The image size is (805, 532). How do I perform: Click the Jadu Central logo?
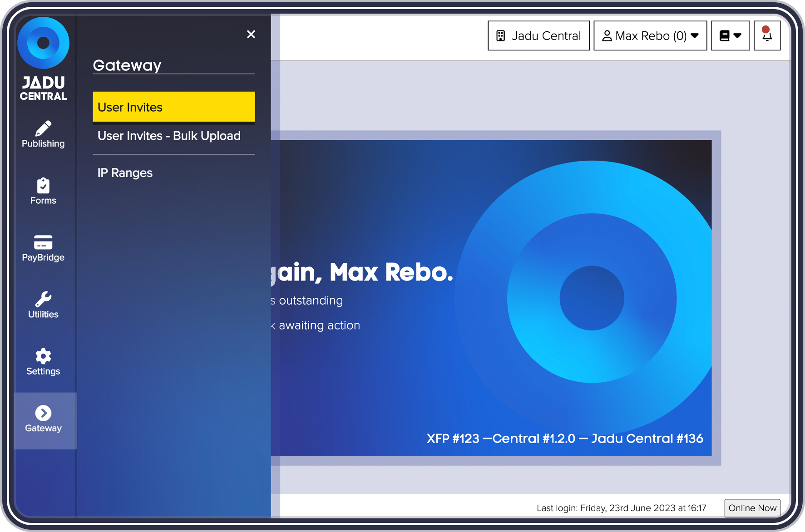[x=43, y=59]
